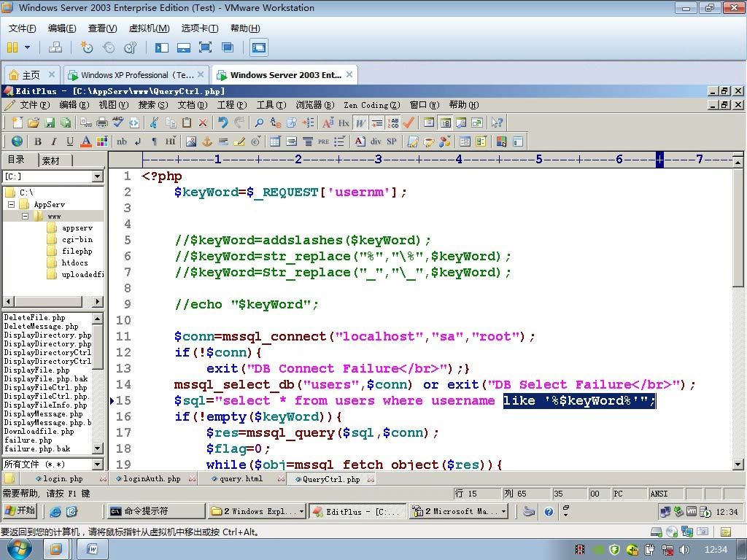
Task: Open failure.php in the file list
Action: pyautogui.click(x=28, y=440)
